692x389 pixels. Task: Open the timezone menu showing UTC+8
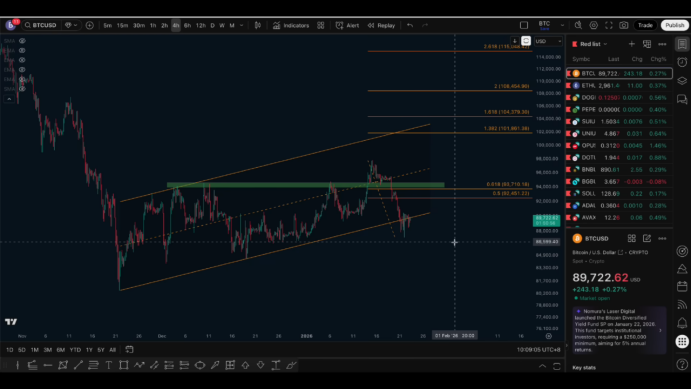click(x=538, y=350)
